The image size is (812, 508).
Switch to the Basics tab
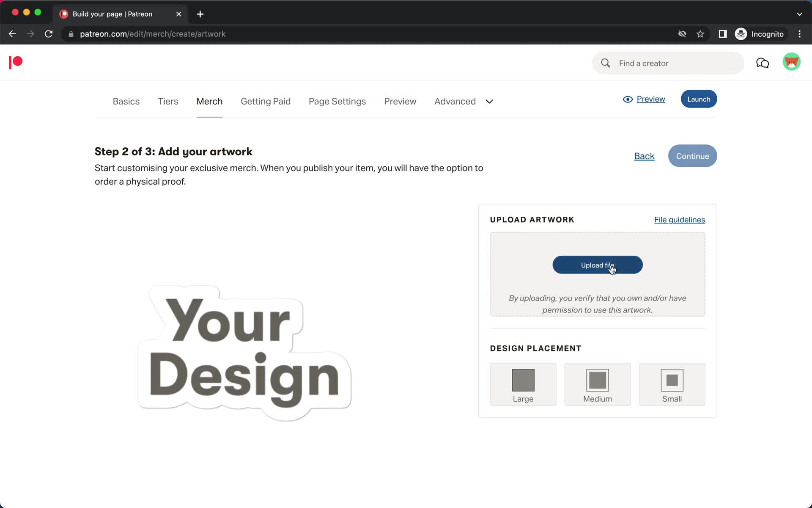126,101
